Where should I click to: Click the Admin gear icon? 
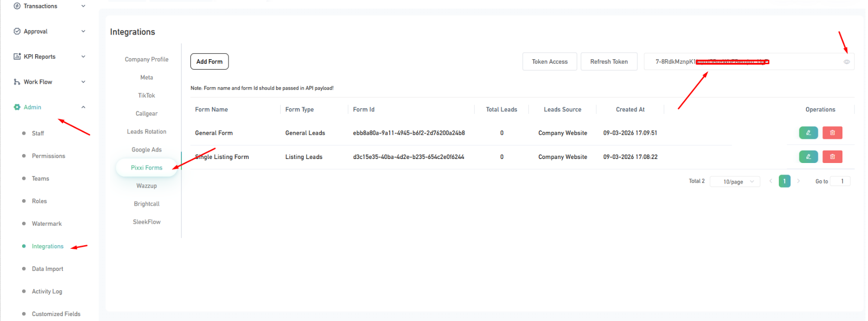pyautogui.click(x=17, y=107)
